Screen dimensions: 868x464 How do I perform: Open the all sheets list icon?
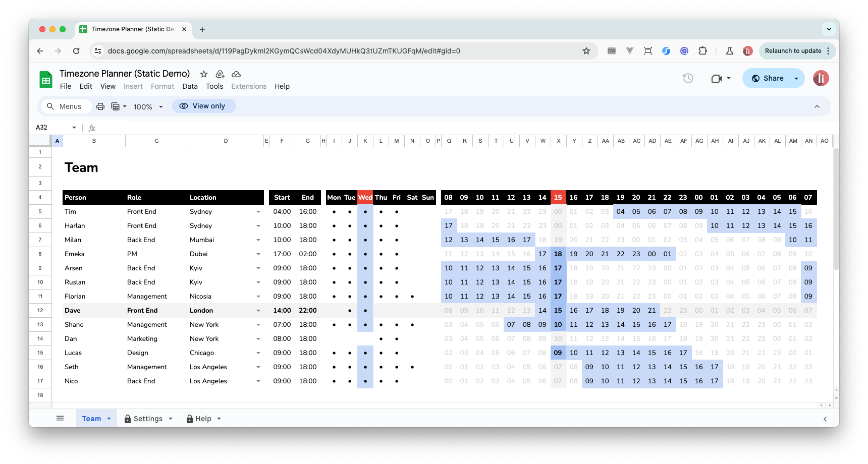pyautogui.click(x=60, y=418)
